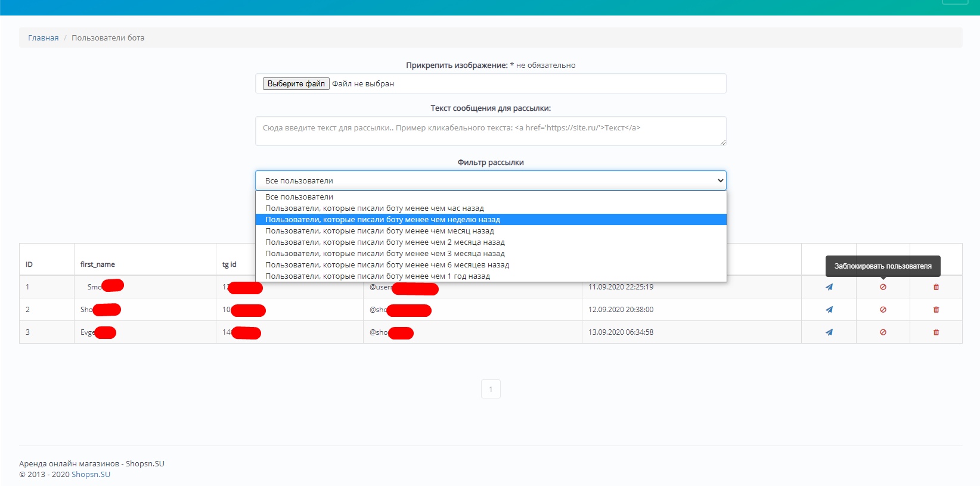Click into the mailing message text area
This screenshot has height=486, width=980.
pos(490,131)
